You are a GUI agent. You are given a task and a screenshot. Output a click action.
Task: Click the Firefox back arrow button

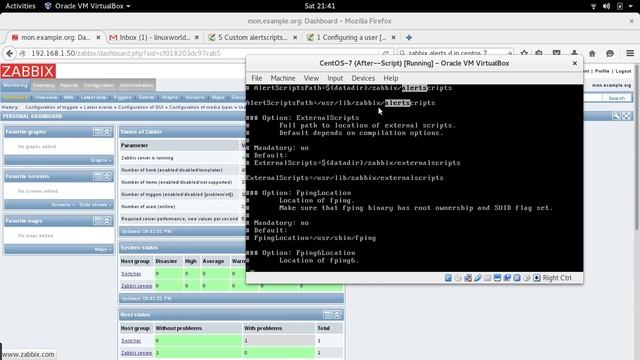pyautogui.click(x=9, y=53)
